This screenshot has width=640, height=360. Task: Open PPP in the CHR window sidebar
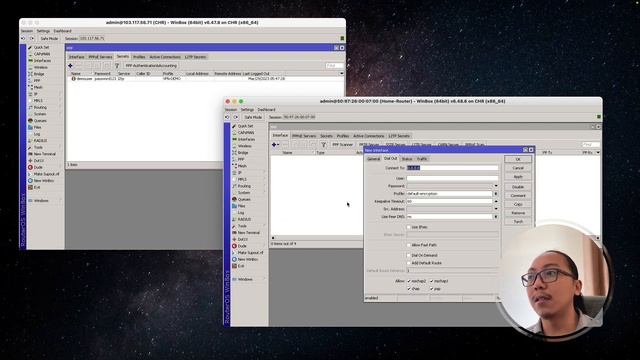[37, 81]
